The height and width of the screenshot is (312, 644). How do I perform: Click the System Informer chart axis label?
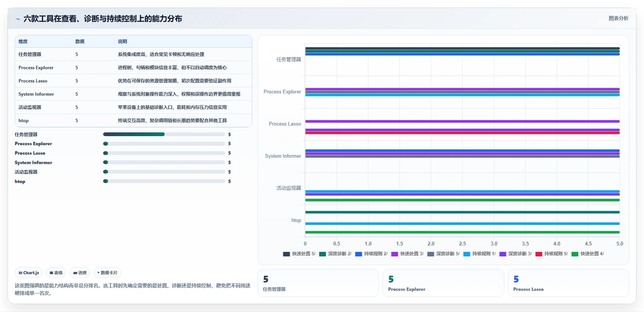[283, 156]
